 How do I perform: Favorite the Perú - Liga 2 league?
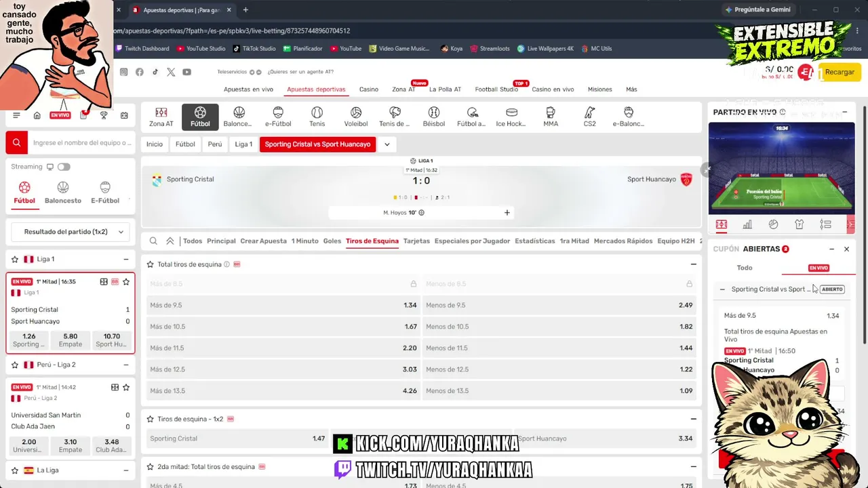pyautogui.click(x=15, y=365)
